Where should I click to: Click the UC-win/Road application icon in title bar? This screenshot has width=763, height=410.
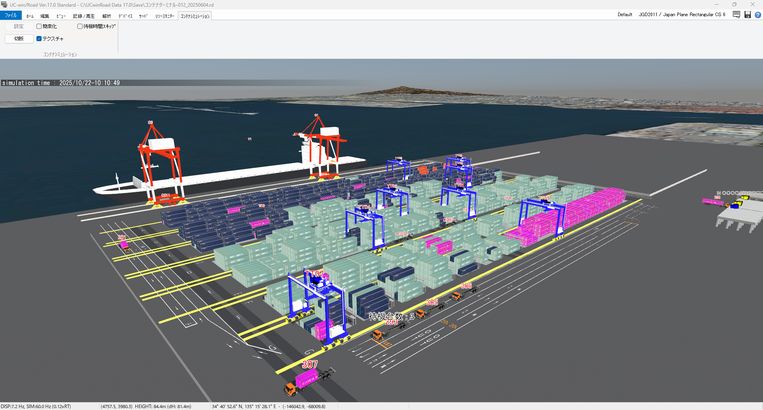4,4
